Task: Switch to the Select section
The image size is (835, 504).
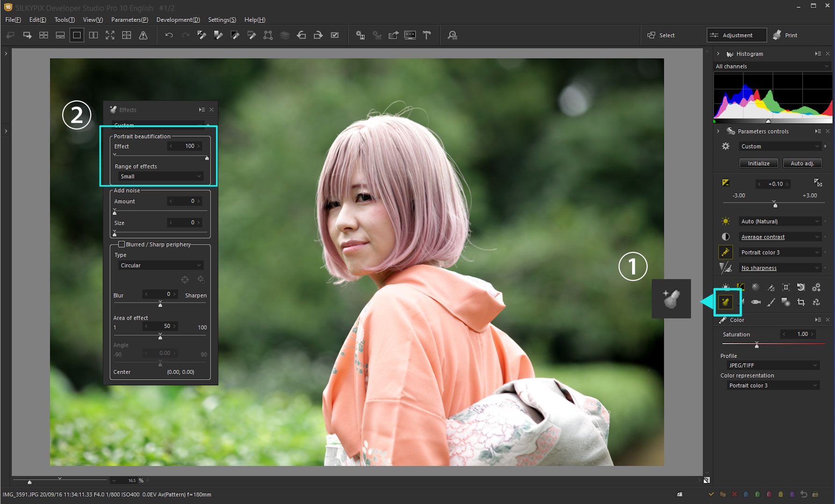Action: click(661, 35)
